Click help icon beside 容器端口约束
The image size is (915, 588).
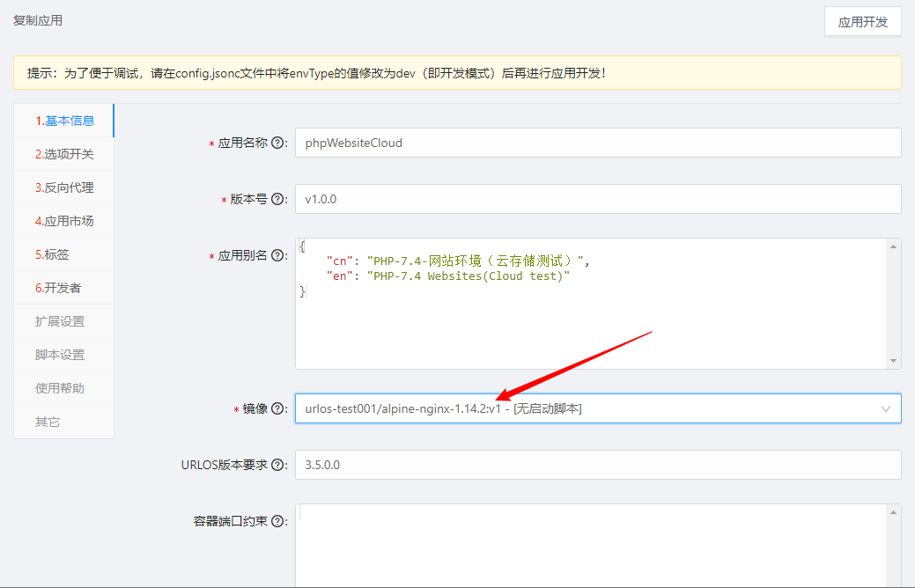point(278,521)
